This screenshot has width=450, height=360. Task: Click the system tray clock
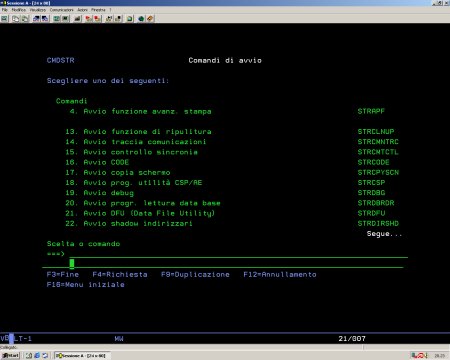(440, 356)
